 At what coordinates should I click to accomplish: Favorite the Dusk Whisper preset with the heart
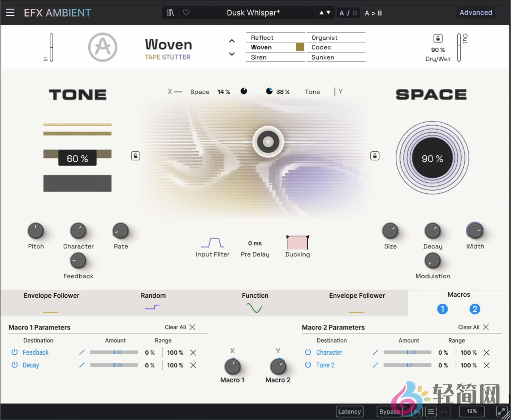coord(186,12)
